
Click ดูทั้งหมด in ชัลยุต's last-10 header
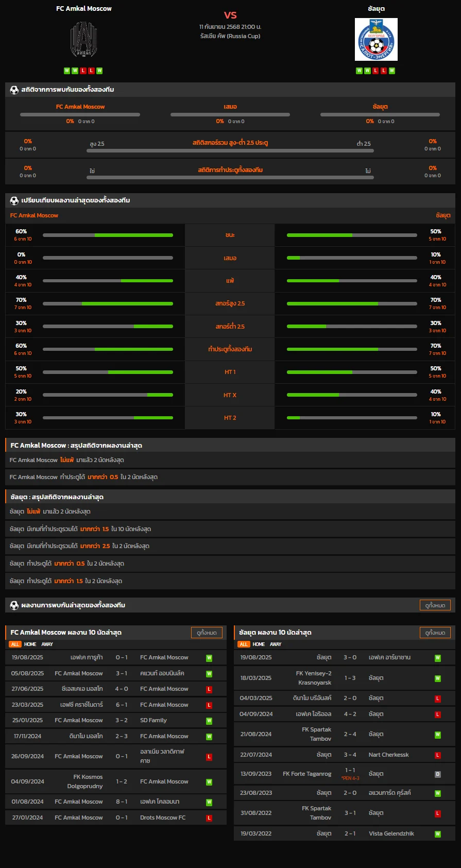pyautogui.click(x=435, y=633)
